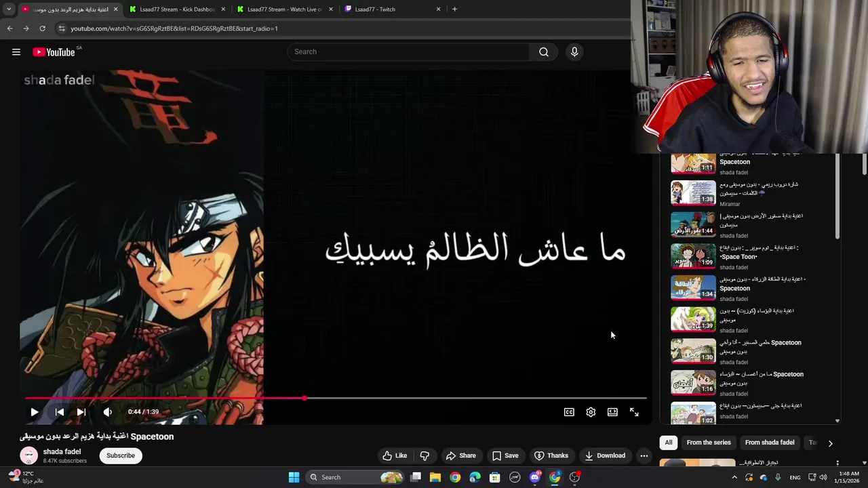Open the 1:09 Space Toon playlist video
This screenshot has width=868, height=488.
tap(693, 256)
